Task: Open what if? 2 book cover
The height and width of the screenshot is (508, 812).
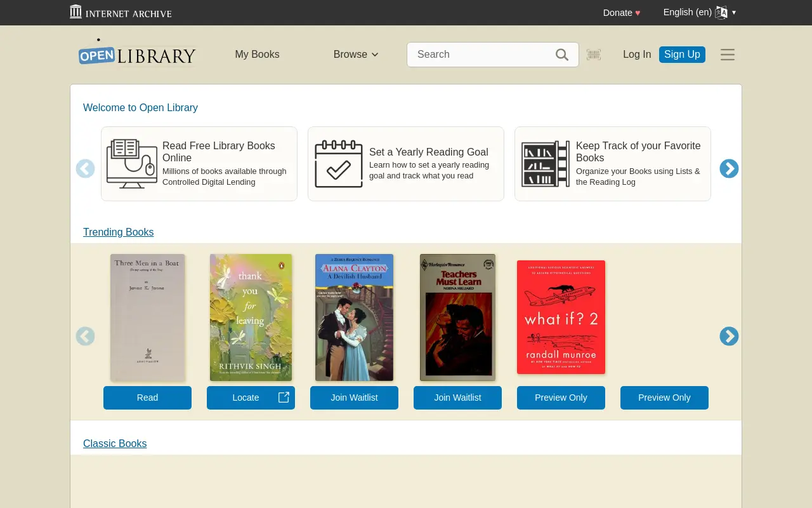Action: click(x=561, y=317)
